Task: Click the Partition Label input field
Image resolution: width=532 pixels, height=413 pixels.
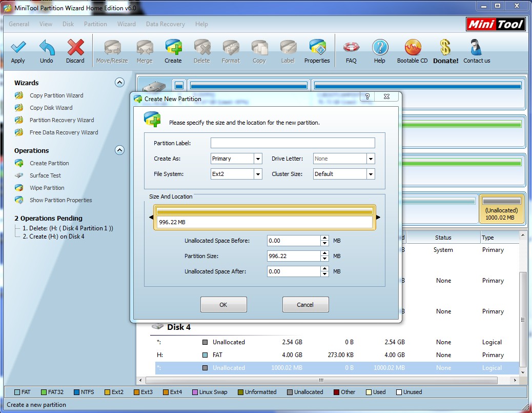Action: [x=292, y=143]
